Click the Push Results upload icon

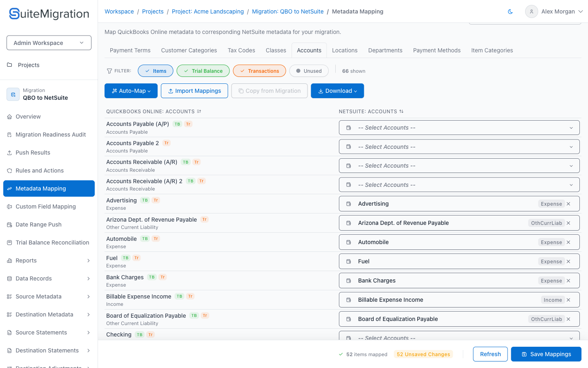(x=9, y=153)
